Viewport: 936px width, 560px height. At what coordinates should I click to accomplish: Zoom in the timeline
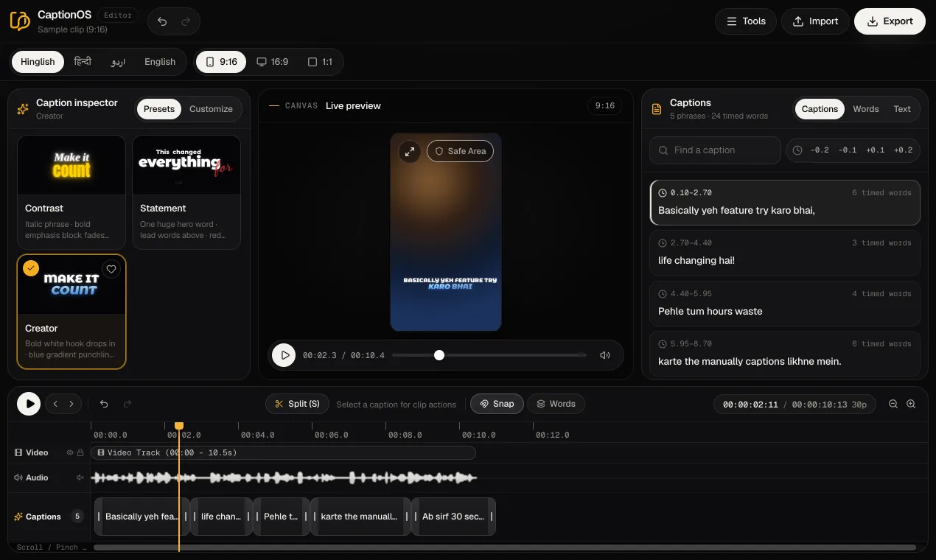(911, 404)
